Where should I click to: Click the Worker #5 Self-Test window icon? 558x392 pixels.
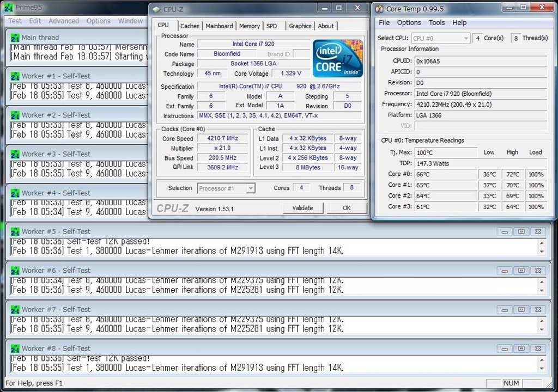(15, 231)
